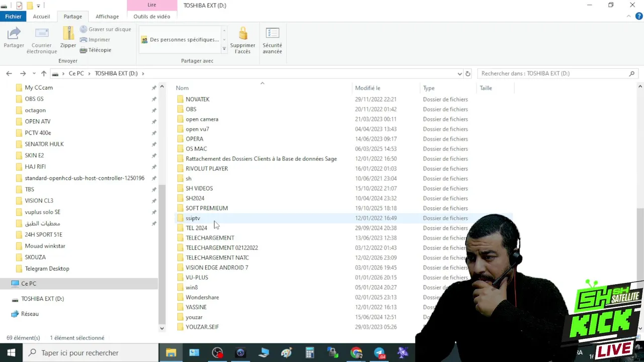Screen dimensions: 644x362
Task: Select the Partage ribbon tab
Action: (x=72, y=16)
